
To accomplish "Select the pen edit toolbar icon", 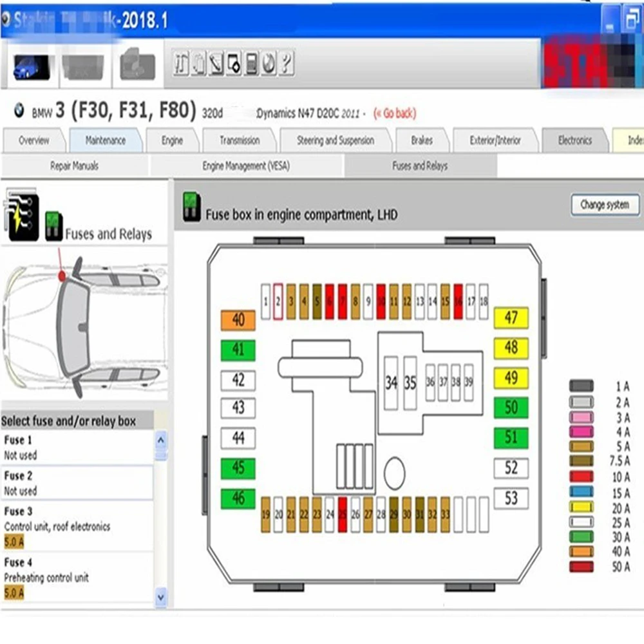I will pyautogui.click(x=216, y=65).
